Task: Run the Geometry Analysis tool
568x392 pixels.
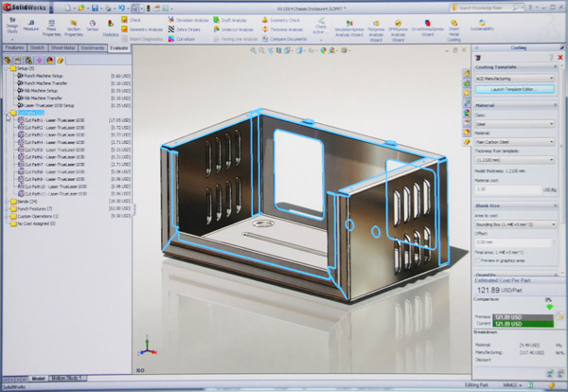Action: coord(140,29)
